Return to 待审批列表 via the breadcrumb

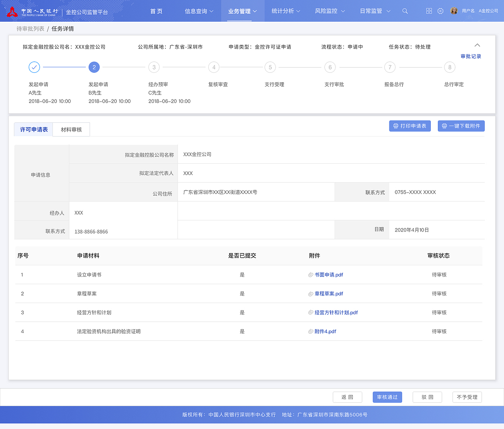[x=30, y=28]
